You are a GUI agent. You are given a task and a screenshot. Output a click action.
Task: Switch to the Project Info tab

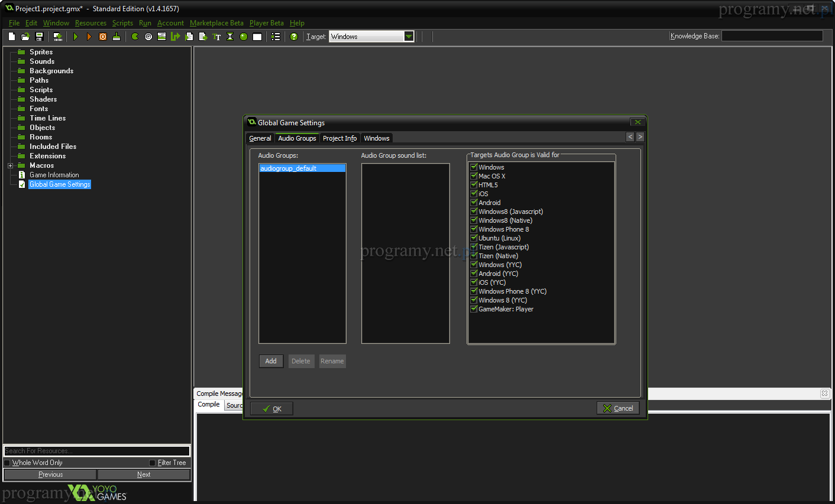click(x=339, y=138)
